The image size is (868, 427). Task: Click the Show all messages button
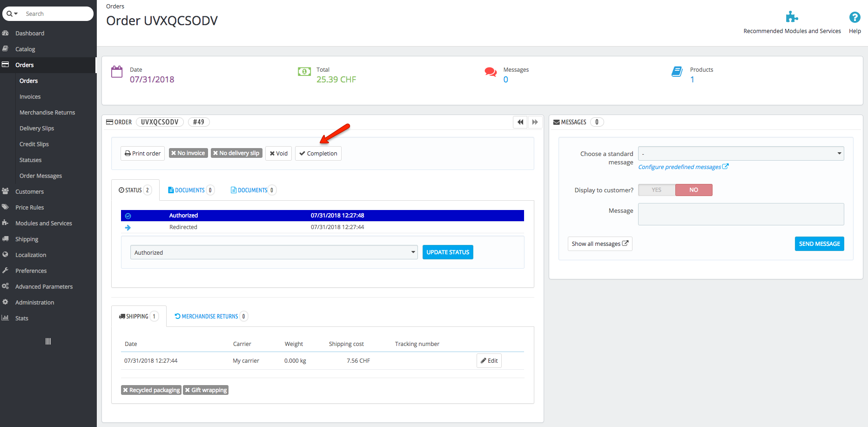[600, 244]
